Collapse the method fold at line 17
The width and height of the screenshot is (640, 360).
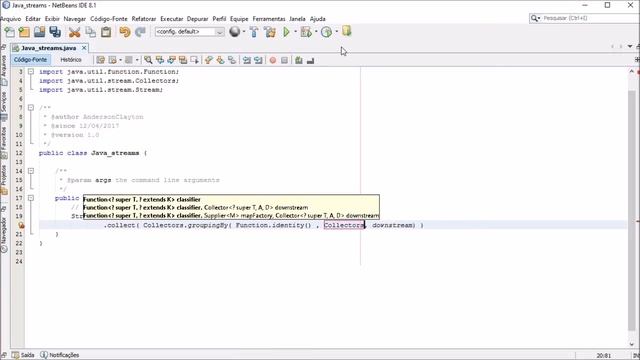(31, 198)
